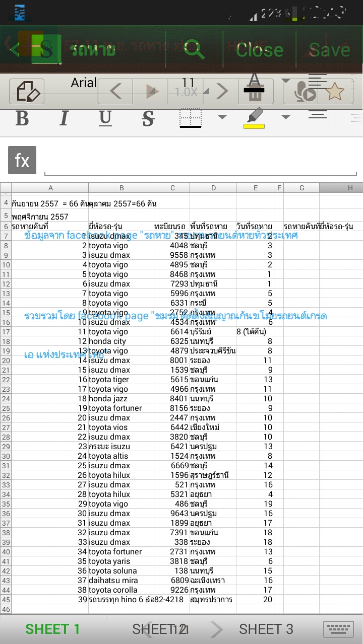The image size is (363, 644).
Task: Select cell 'daihatsu mira'
Action: pyautogui.click(x=122, y=581)
